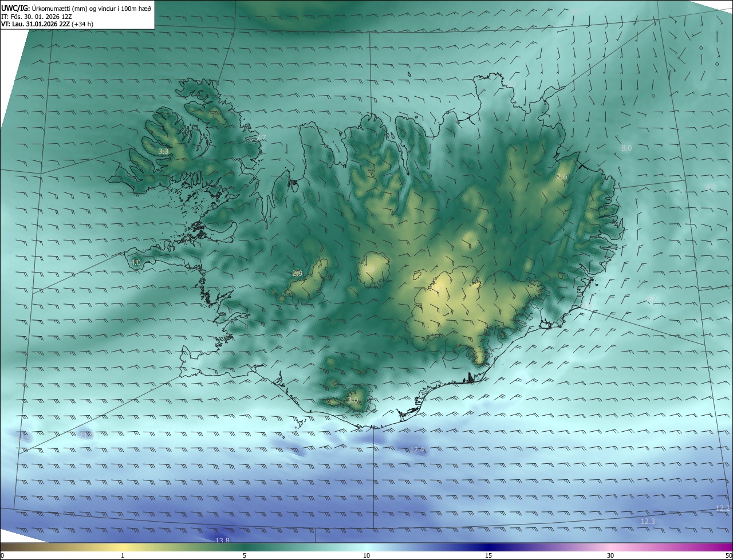Screen dimensions: 733x560
Task: Click the 12.4 value south of Iceland
Action: coord(417,450)
